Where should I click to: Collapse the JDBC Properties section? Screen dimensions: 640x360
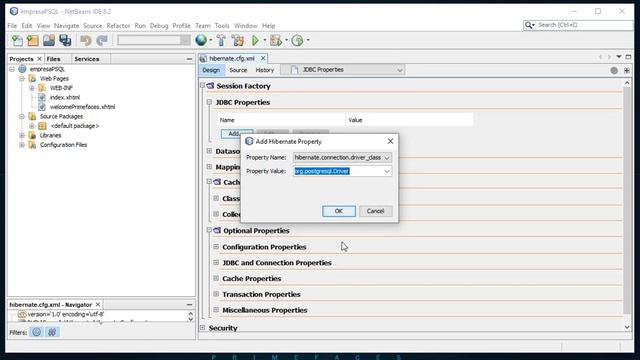(209, 102)
